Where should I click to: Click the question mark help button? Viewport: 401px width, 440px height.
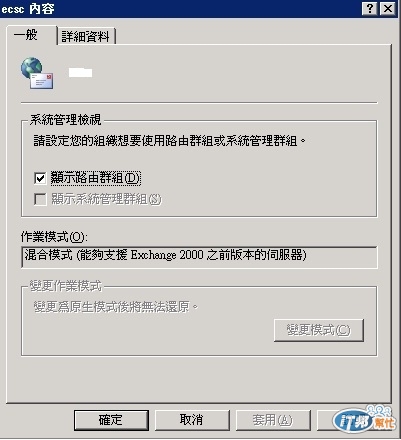(x=369, y=9)
